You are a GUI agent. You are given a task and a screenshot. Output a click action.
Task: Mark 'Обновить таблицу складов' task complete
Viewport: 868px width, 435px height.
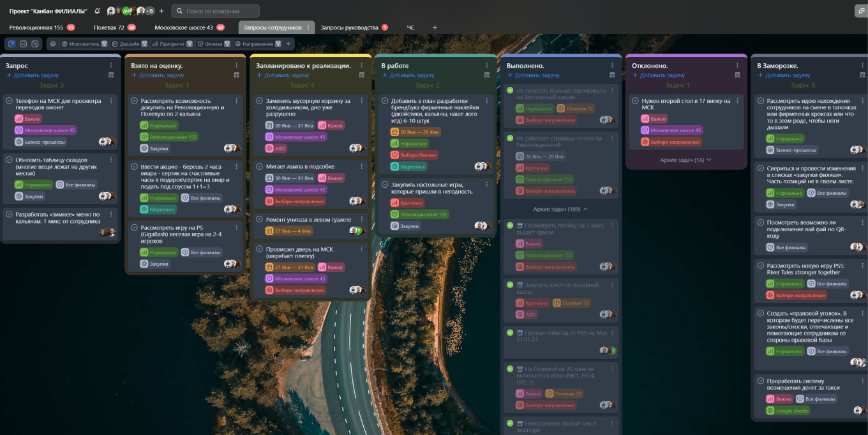(x=9, y=160)
